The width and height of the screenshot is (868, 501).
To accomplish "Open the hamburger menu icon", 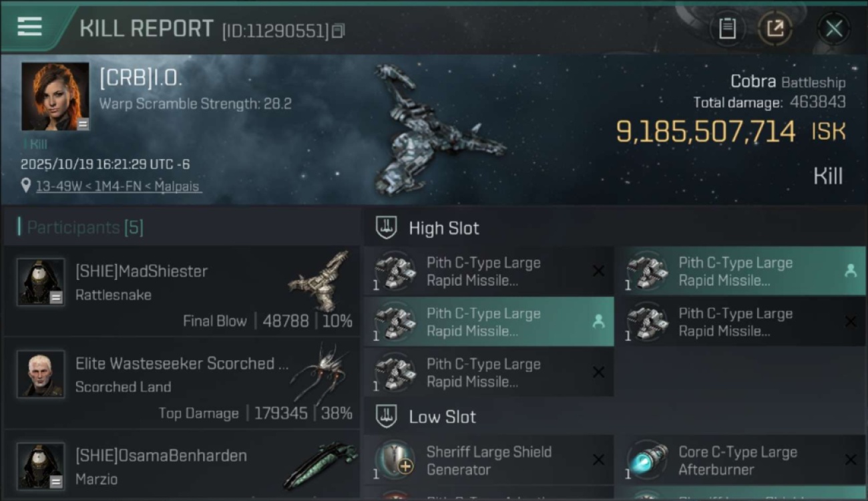I will point(30,27).
